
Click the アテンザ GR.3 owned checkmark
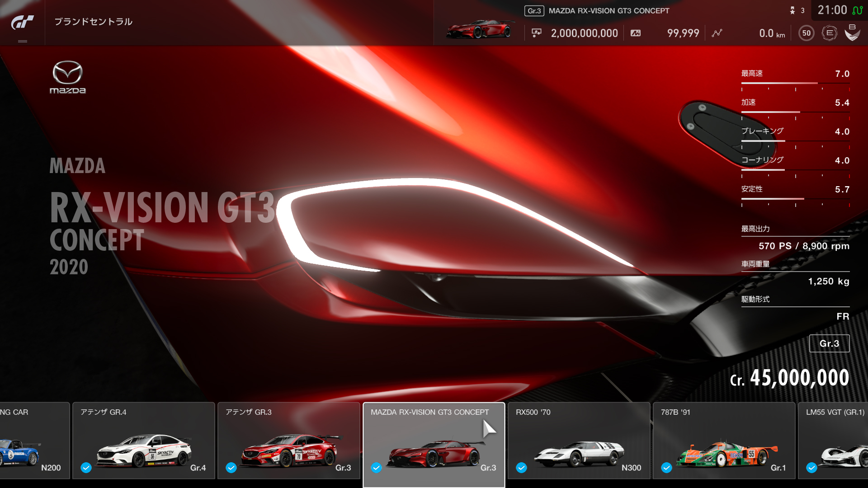click(231, 468)
